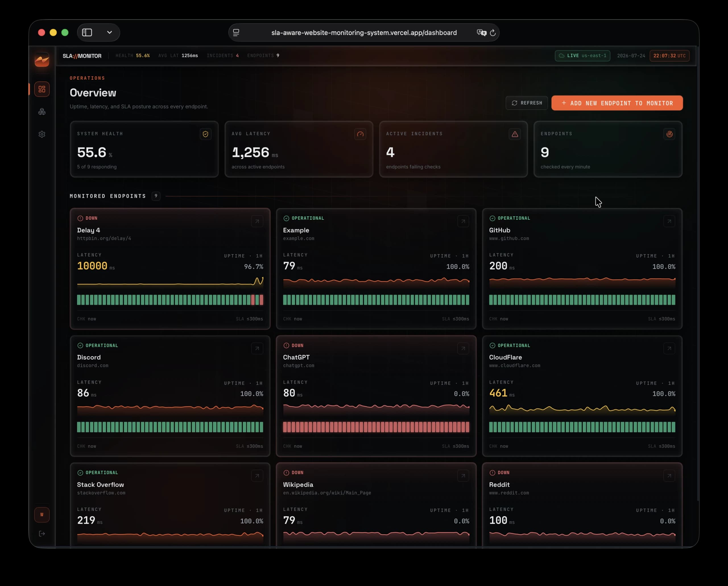Image resolution: width=728 pixels, height=586 pixels.
Task: Click the translate icon in address bar
Action: click(481, 33)
